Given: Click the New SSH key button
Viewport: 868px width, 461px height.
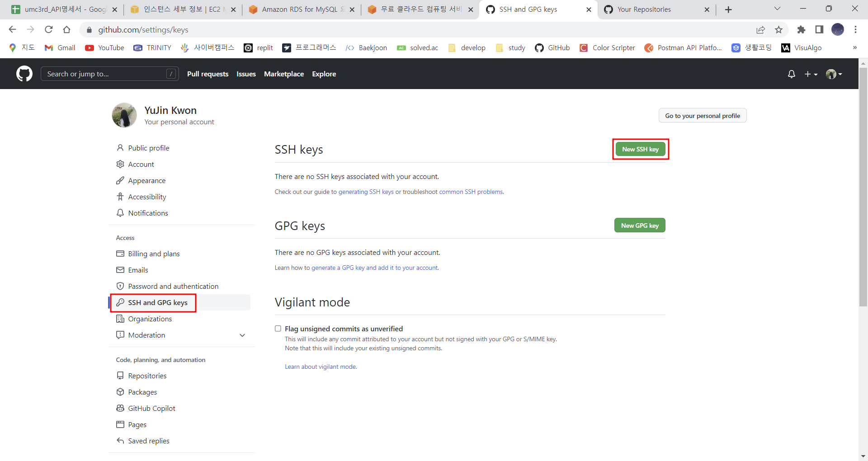Looking at the screenshot, I should pyautogui.click(x=640, y=149).
